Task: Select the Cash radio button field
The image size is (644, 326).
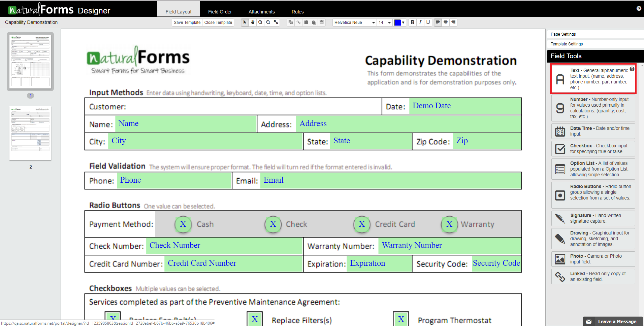Action: pos(183,224)
